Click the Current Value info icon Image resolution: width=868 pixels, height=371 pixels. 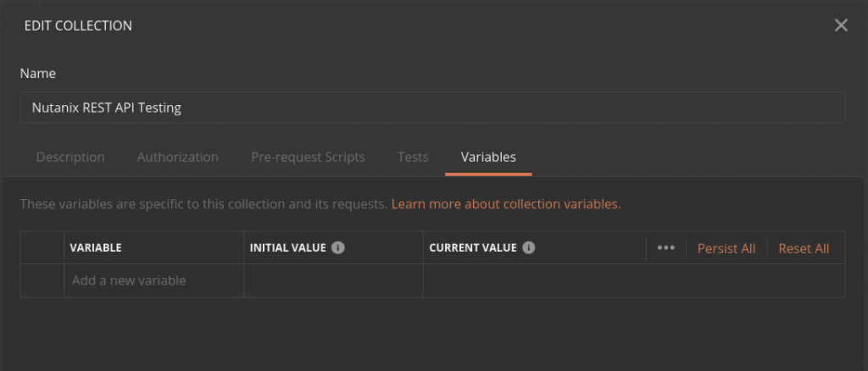point(529,247)
